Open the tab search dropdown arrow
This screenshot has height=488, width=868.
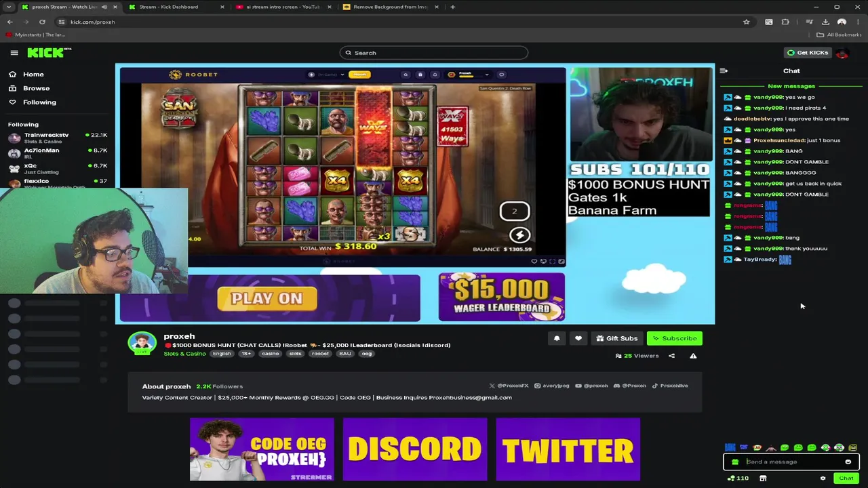click(x=9, y=7)
